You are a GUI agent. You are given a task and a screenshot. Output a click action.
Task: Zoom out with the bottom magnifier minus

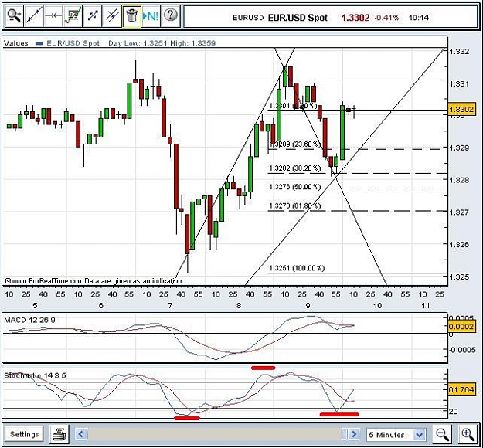(442, 435)
